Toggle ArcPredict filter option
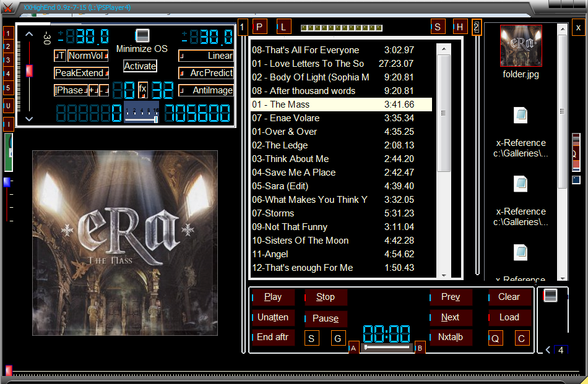This screenshot has width=588, height=384. pyautogui.click(x=206, y=73)
